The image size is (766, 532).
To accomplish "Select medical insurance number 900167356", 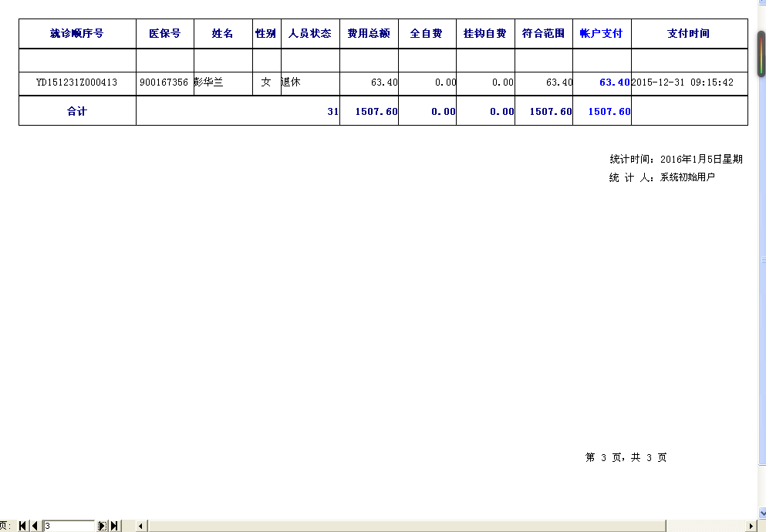I will click(164, 82).
